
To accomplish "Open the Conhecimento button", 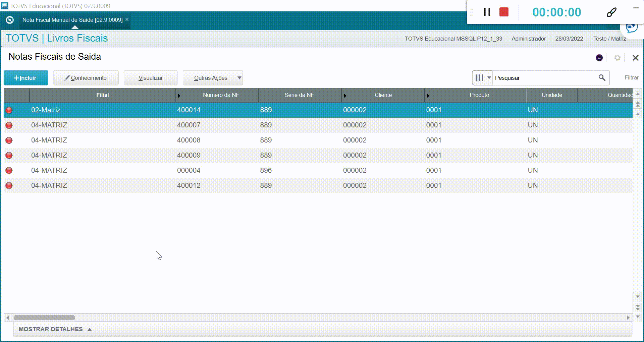I will point(86,78).
